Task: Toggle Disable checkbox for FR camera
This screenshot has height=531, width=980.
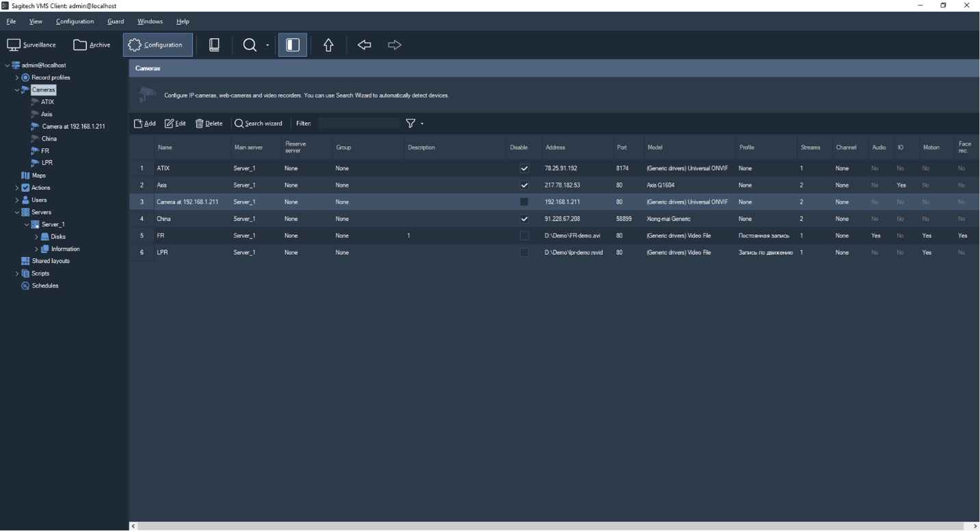Action: coord(525,236)
